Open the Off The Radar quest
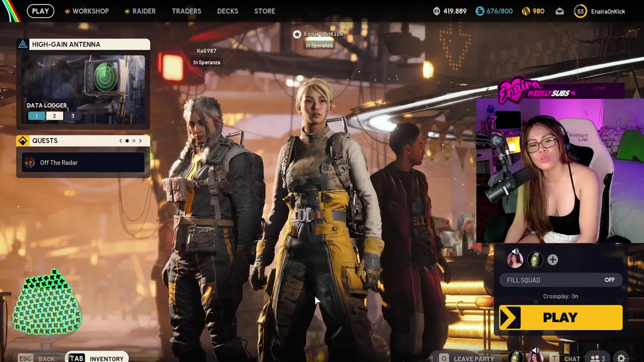The width and height of the screenshot is (644, 362). coord(83,162)
